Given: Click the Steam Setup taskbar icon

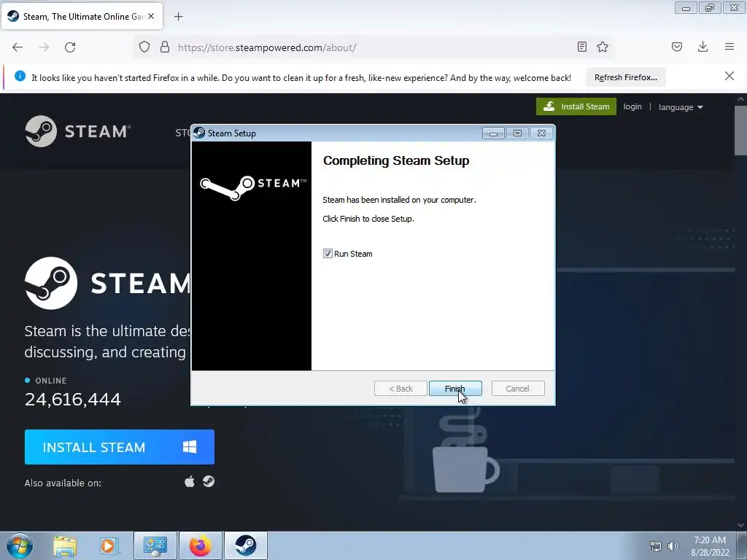Looking at the screenshot, I should 246,545.
